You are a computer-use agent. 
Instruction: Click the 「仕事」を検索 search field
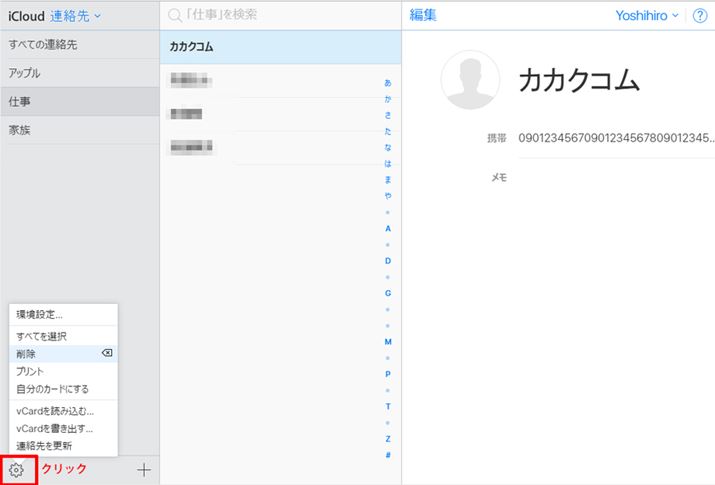pyautogui.click(x=280, y=16)
